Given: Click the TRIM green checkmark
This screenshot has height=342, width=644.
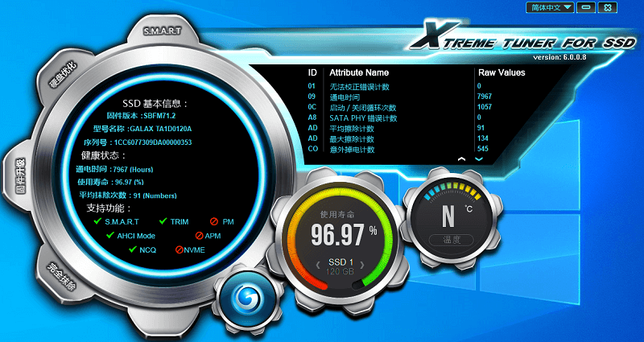Looking at the screenshot, I should click(163, 221).
